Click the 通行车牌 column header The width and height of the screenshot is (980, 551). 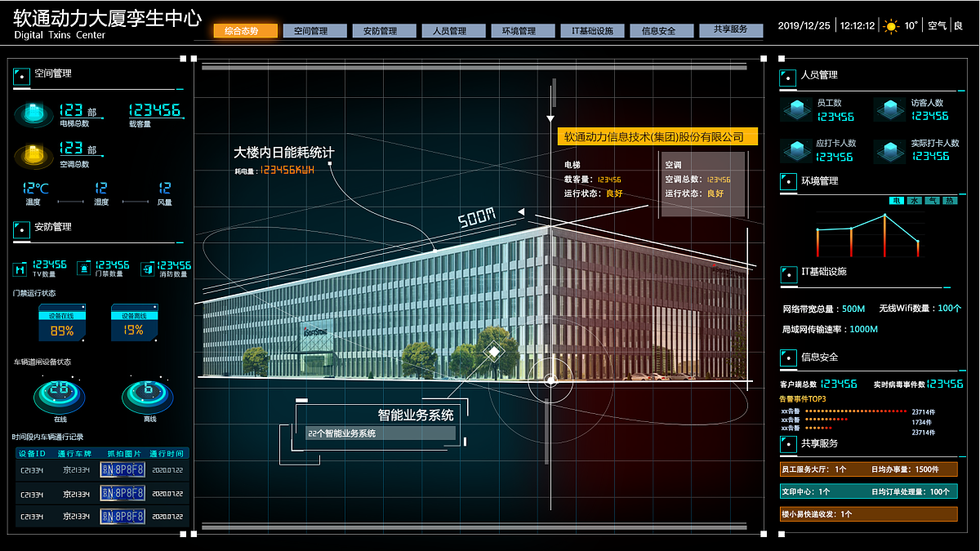[x=73, y=453]
